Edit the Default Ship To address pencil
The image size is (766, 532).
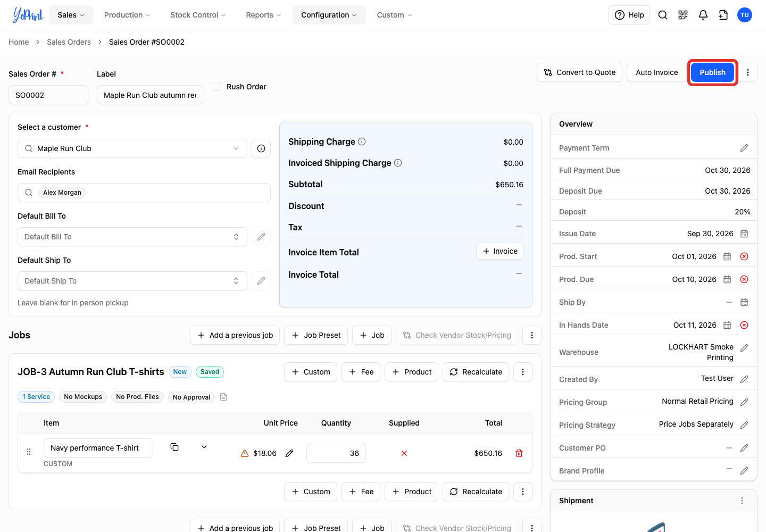(261, 281)
